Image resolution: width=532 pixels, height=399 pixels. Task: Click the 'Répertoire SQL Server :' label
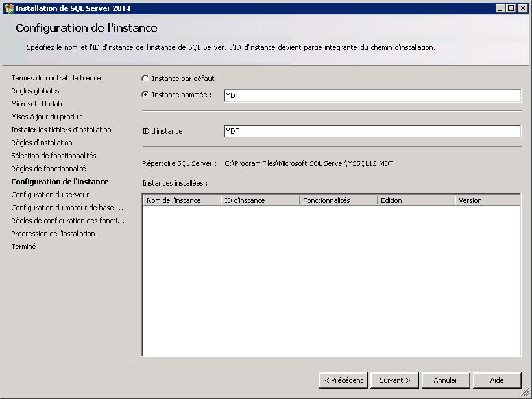coord(180,164)
